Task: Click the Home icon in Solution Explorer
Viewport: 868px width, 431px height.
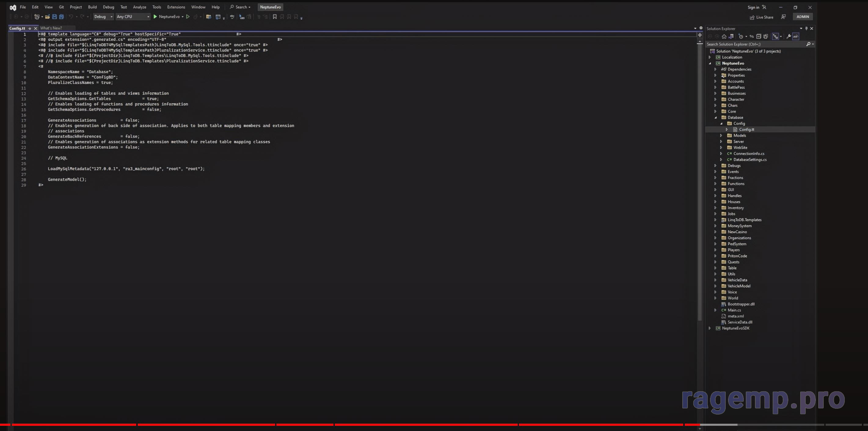Action: point(724,36)
